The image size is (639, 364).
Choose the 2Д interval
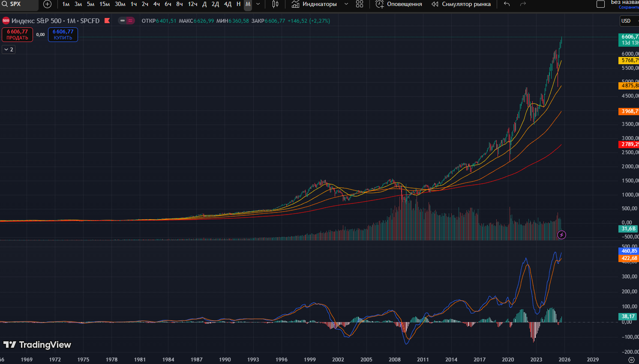[215, 4]
